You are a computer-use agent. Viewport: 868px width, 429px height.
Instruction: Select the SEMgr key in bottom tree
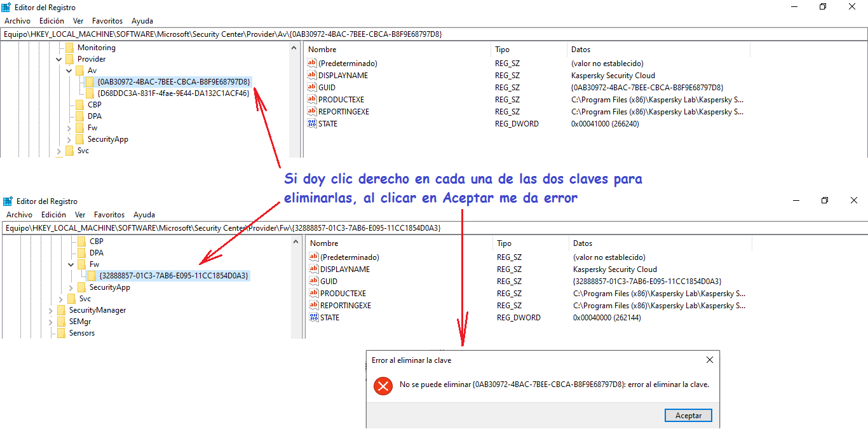coord(80,322)
